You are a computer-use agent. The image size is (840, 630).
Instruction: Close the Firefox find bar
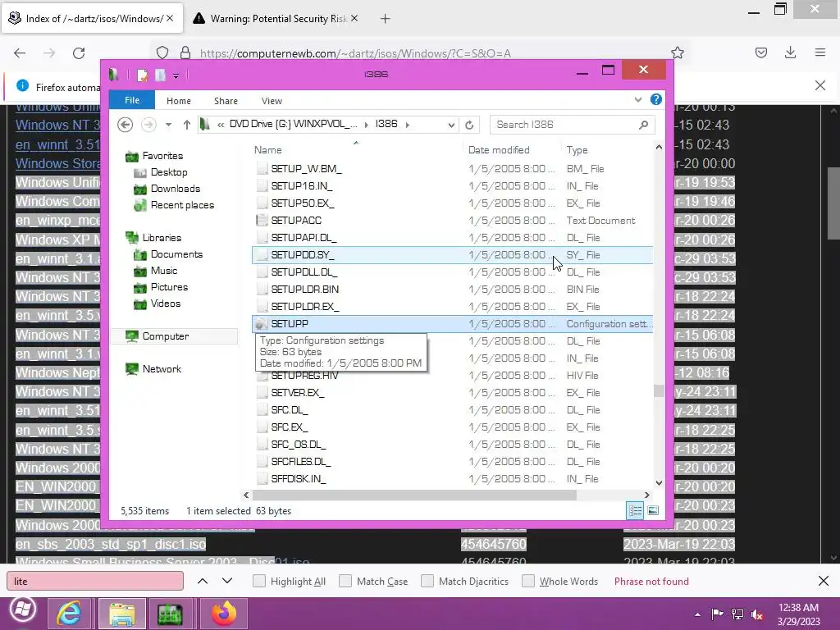[824, 581]
